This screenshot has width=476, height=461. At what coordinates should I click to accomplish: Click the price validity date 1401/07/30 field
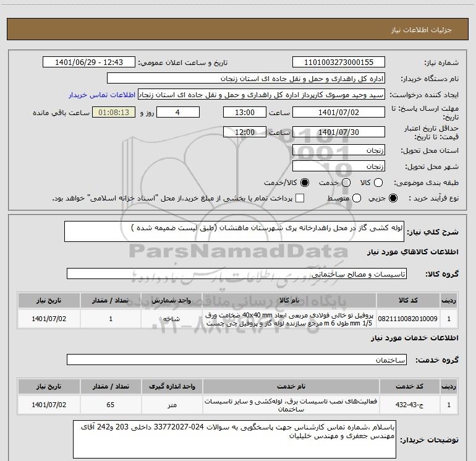coord(339,132)
